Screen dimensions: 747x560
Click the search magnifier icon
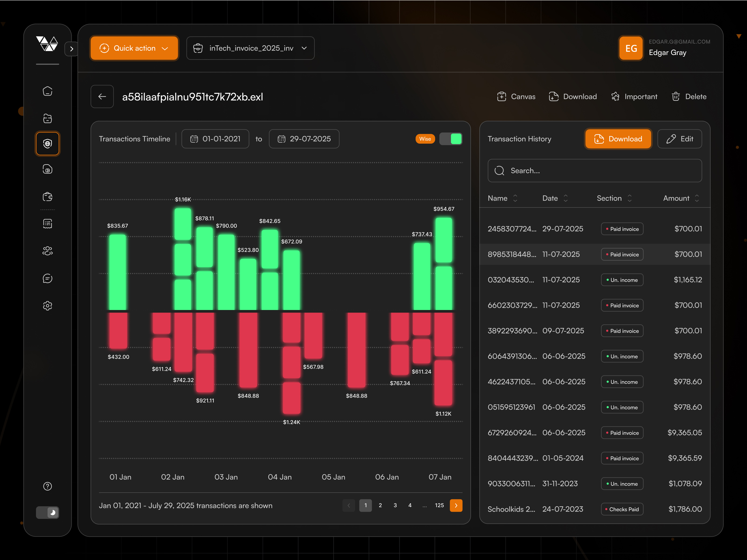coord(500,171)
